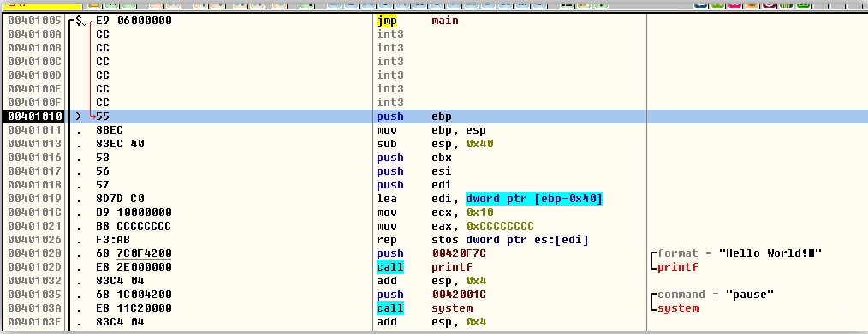Select the hex bytes E8 2E000000
Screen dimensions: 868x334
click(134, 267)
